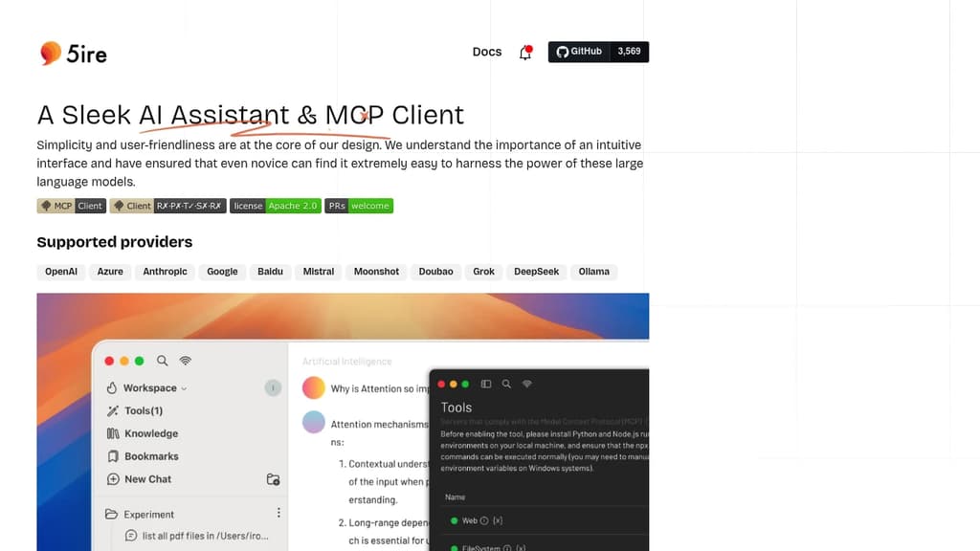Viewport: 980px width, 551px height.
Task: Open the Experiment folder's three-dot menu
Action: click(x=278, y=513)
